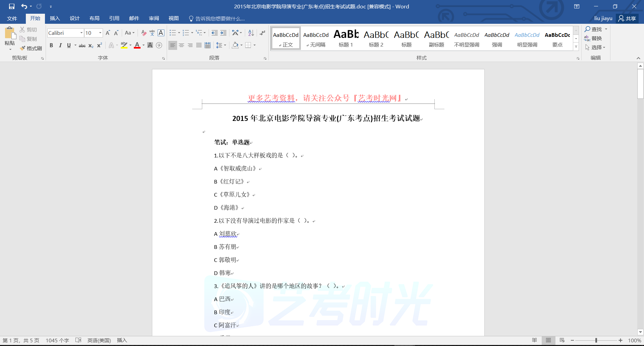Click the Grow Font size icon
Viewport: 644px width, 346px height.
click(x=108, y=33)
